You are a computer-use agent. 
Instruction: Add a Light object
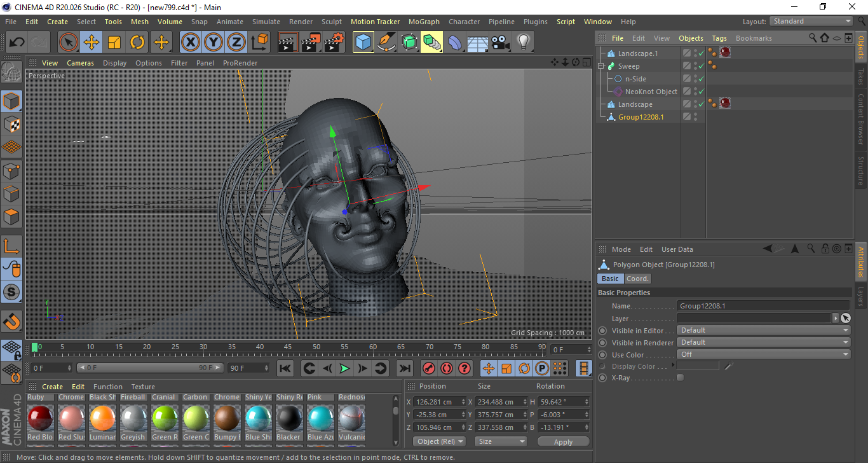[x=524, y=43]
